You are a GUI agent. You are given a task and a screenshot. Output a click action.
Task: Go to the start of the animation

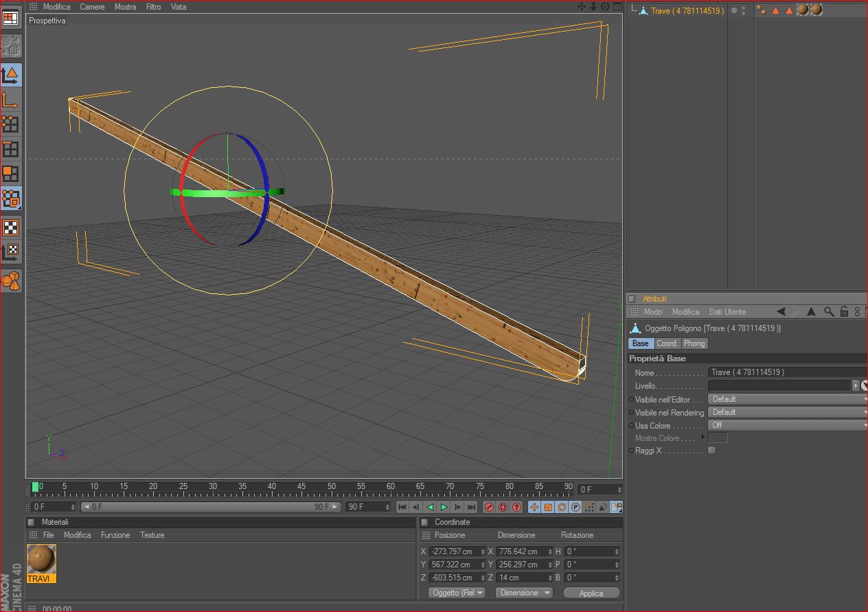[402, 507]
